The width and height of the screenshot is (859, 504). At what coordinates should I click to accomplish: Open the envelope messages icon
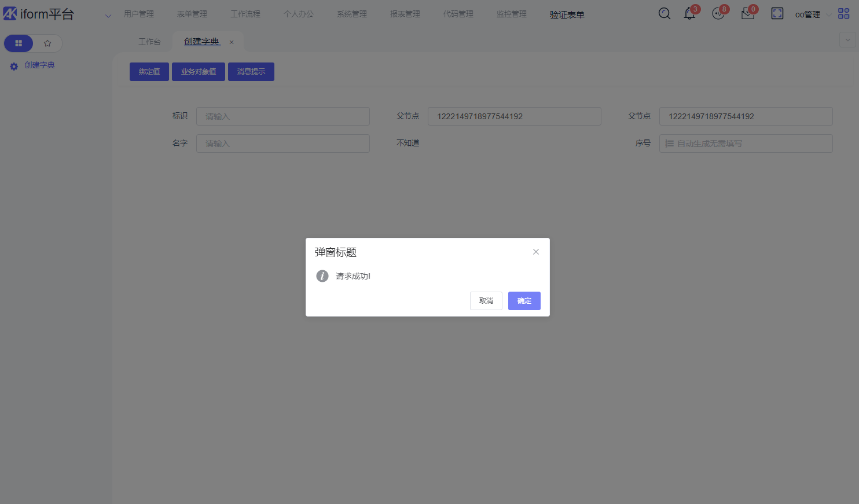(747, 14)
